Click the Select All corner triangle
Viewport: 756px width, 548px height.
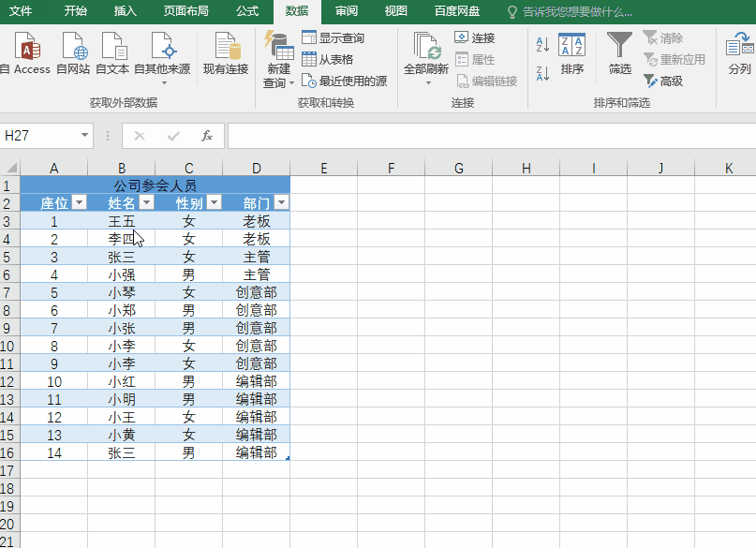[10, 168]
